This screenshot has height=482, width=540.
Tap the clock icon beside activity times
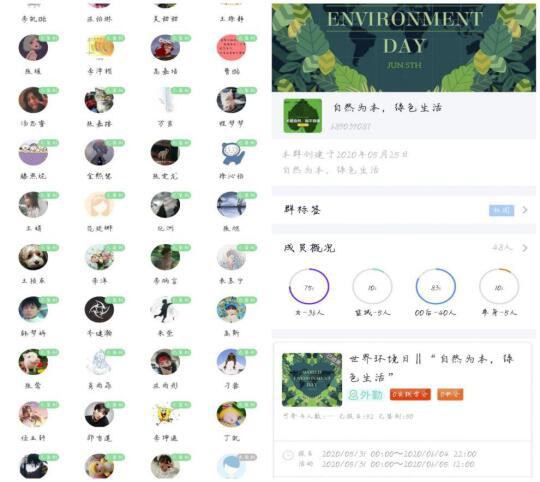(x=288, y=455)
